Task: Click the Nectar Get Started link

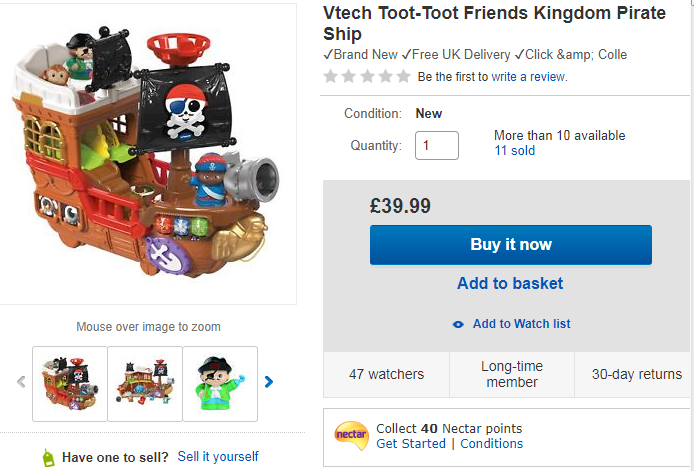Action: tap(410, 443)
